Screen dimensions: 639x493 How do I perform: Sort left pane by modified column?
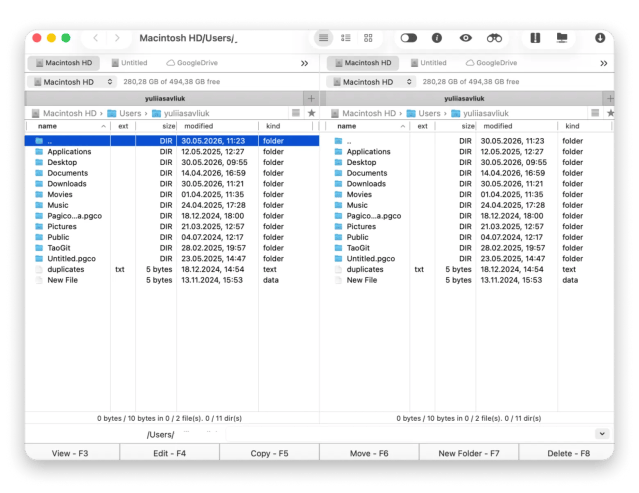pos(217,126)
